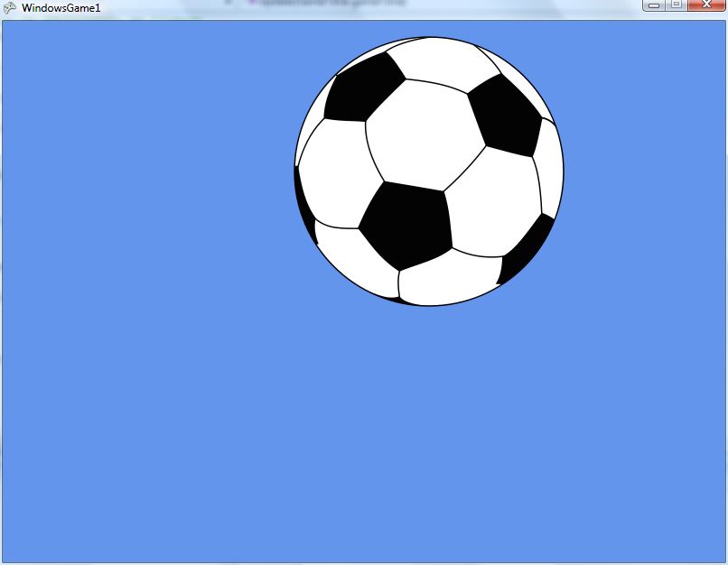Click the empty title bar area to focus window
The height and width of the screenshot is (565, 728).
[361, 8]
